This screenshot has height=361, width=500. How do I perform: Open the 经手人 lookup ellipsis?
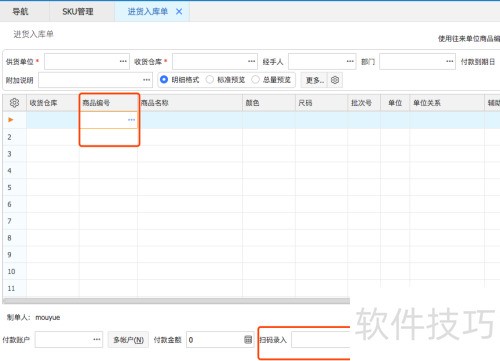350,61
